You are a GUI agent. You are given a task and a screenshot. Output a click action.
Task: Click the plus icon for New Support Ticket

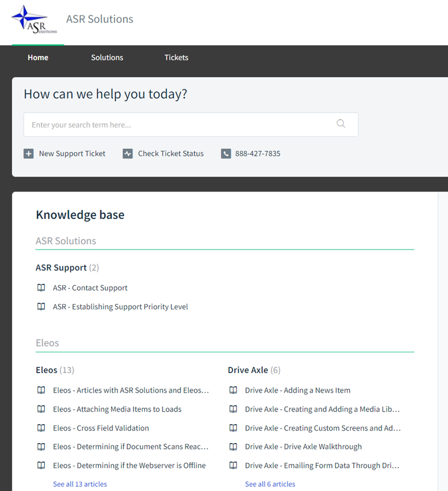29,154
